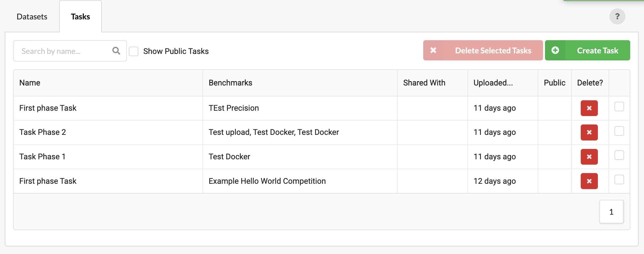The height and width of the screenshot is (254, 644).
Task: Sort by the Name column header
Action: click(30, 83)
